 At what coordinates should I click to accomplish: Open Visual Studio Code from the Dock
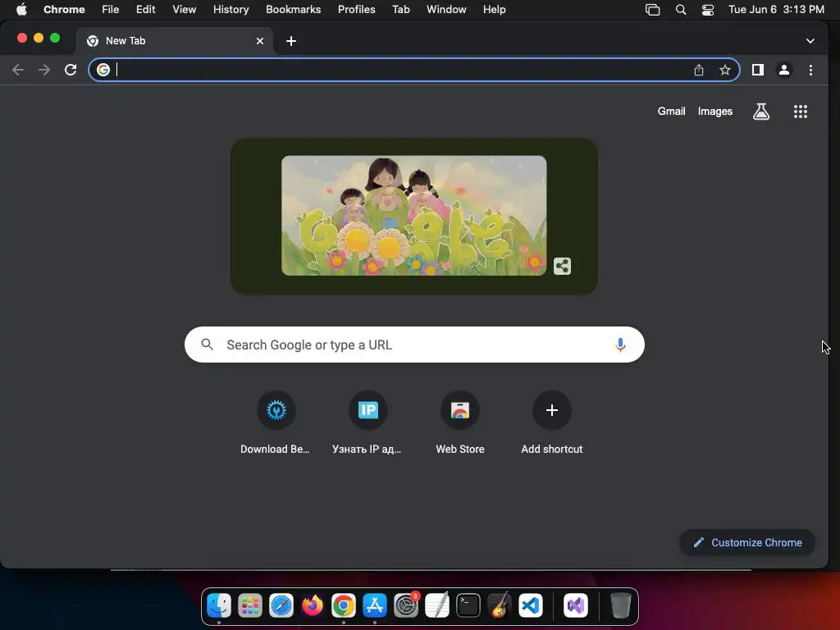pyautogui.click(x=531, y=606)
